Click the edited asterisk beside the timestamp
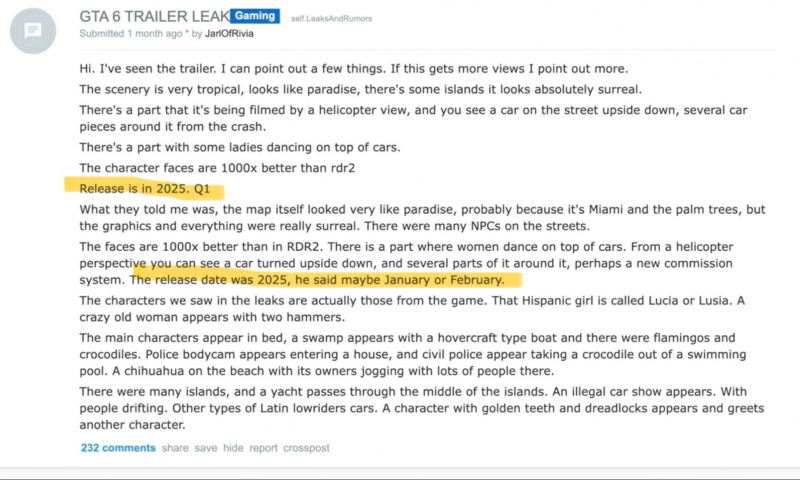Image resolution: width=800 pixels, height=480 pixels. (x=187, y=33)
